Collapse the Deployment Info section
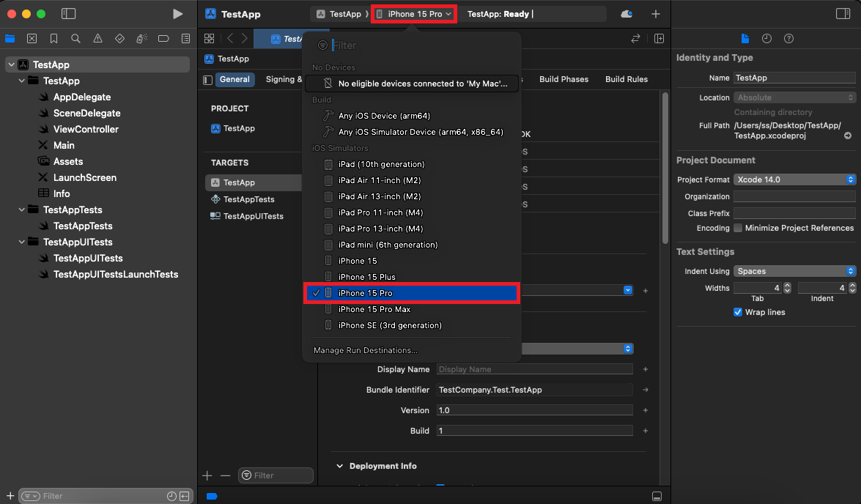The height and width of the screenshot is (504, 861). click(x=339, y=466)
